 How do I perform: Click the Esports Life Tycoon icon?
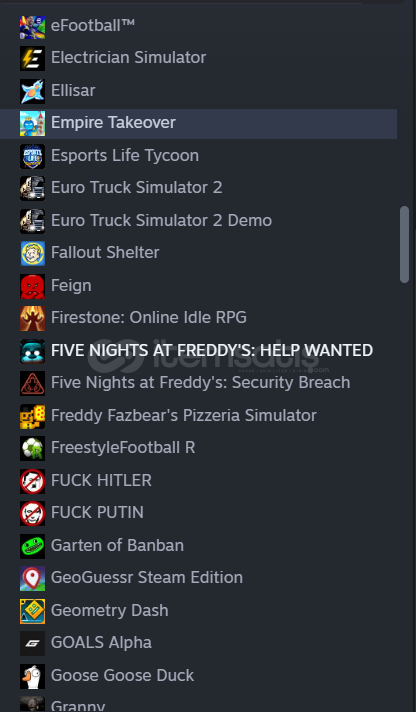(32, 156)
